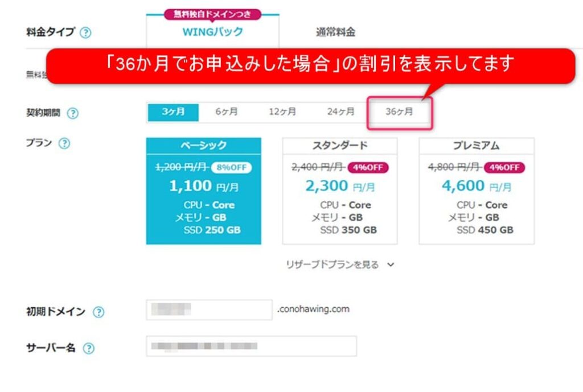Choose the 6ヶ月 contract period

[x=227, y=112]
